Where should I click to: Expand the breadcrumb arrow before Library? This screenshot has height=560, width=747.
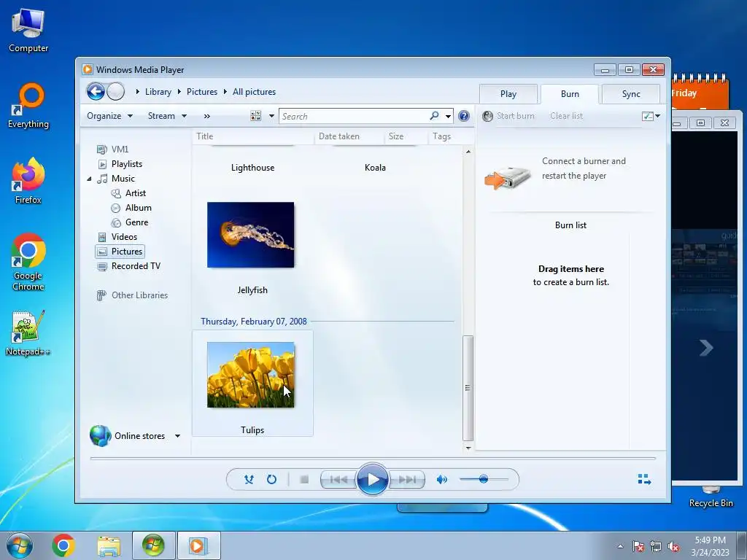click(138, 91)
